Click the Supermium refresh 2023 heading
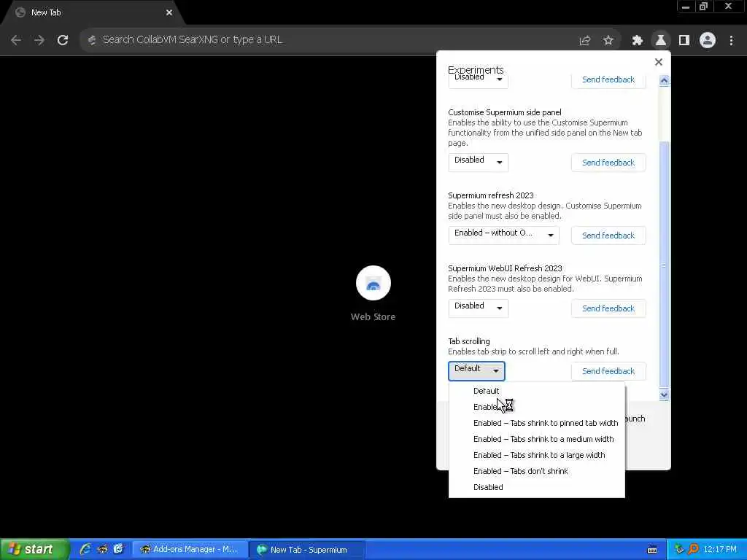Screen dimensions: 747x560 pos(491,195)
